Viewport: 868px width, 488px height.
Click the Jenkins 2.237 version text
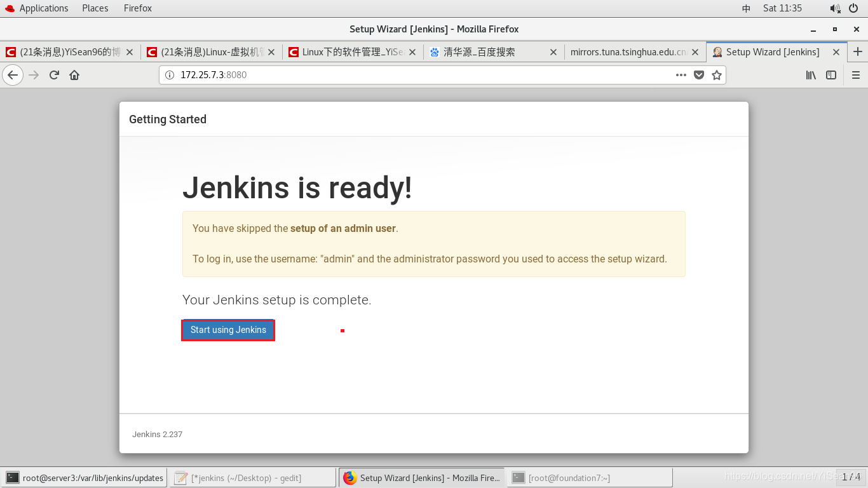coord(157,435)
